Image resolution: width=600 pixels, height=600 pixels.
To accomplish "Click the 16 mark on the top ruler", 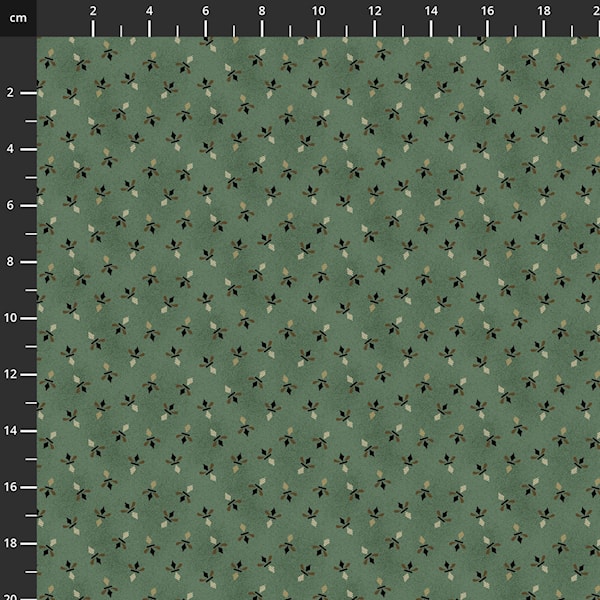I will pos(487,11).
